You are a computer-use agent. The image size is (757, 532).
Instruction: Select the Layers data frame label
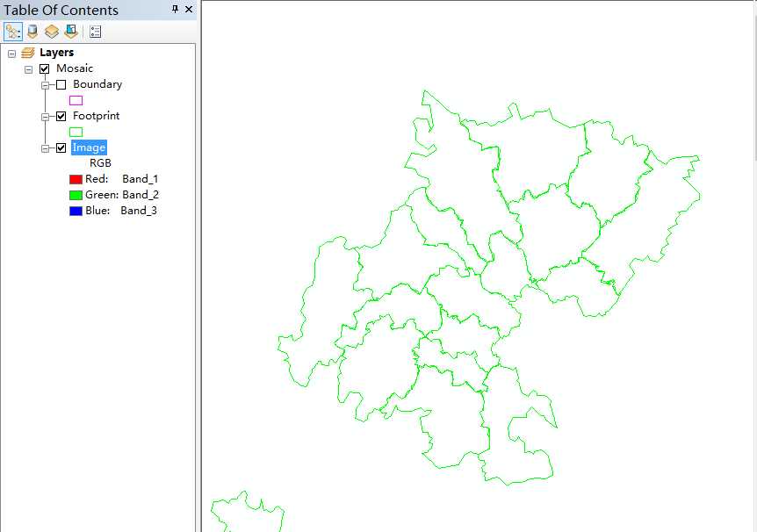56,52
